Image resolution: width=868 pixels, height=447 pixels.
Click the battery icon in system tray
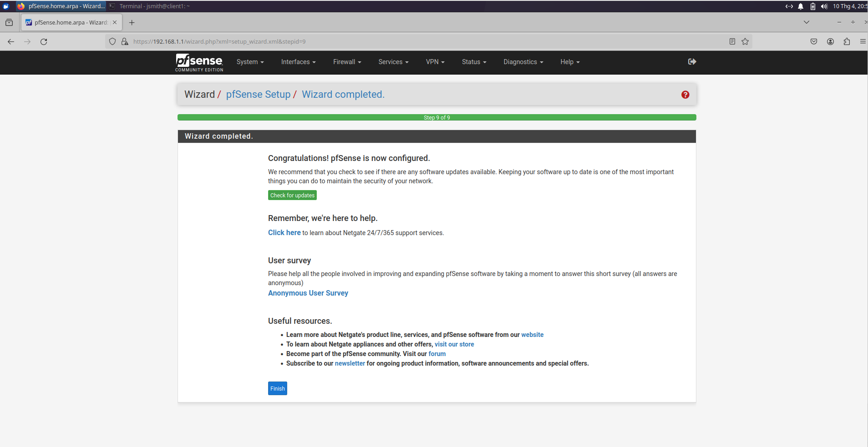[x=813, y=6]
